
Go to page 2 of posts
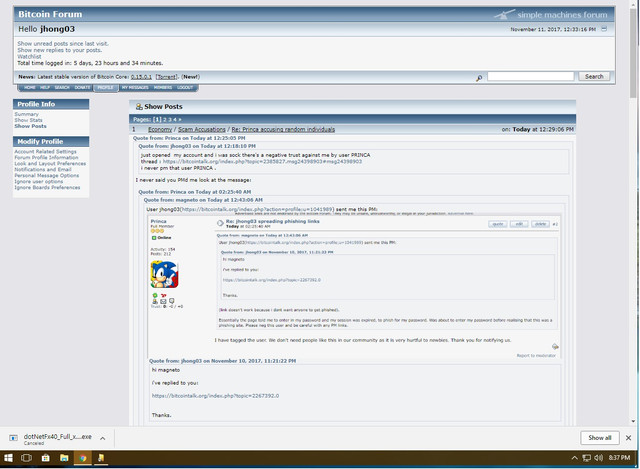[x=165, y=120]
